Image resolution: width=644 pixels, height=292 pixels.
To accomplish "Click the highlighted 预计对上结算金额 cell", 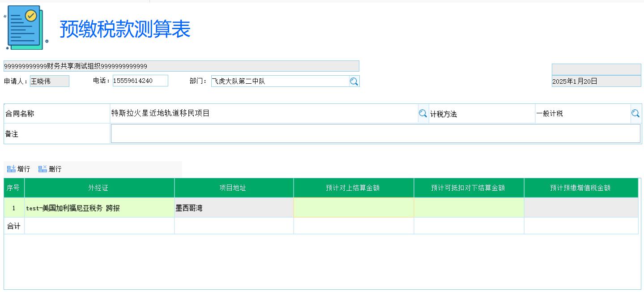I will click(x=353, y=207).
